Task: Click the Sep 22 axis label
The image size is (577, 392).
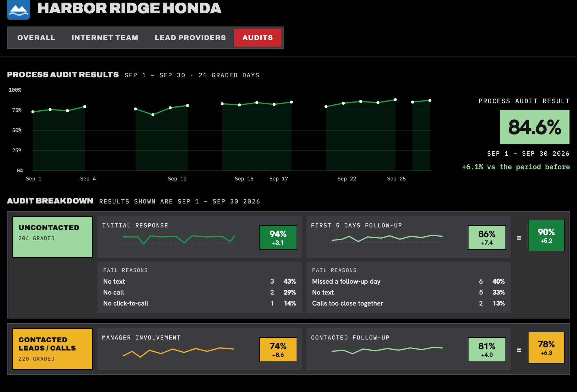Action: click(347, 179)
